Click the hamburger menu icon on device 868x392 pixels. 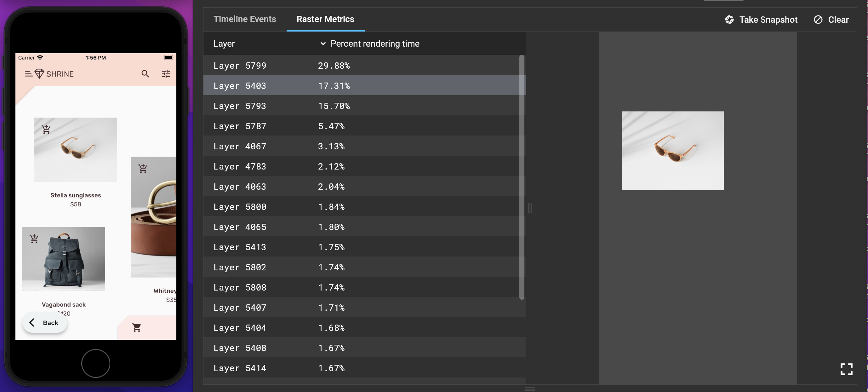[x=28, y=72]
